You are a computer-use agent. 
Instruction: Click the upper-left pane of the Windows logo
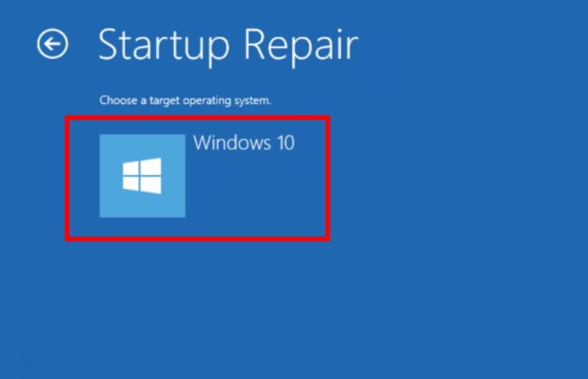131,168
